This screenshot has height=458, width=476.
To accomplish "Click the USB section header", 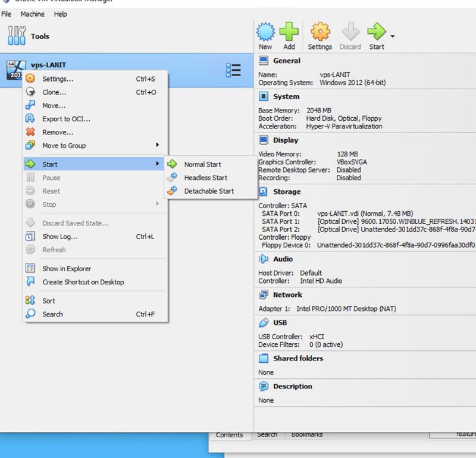I will tap(280, 323).
